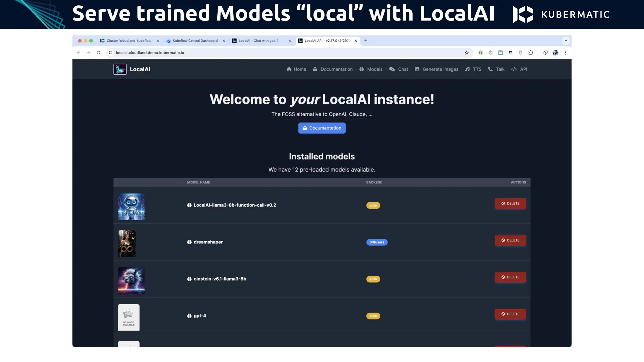Delete the gpt-4 model
Viewport: 644px width, 362px height.
coord(510,314)
